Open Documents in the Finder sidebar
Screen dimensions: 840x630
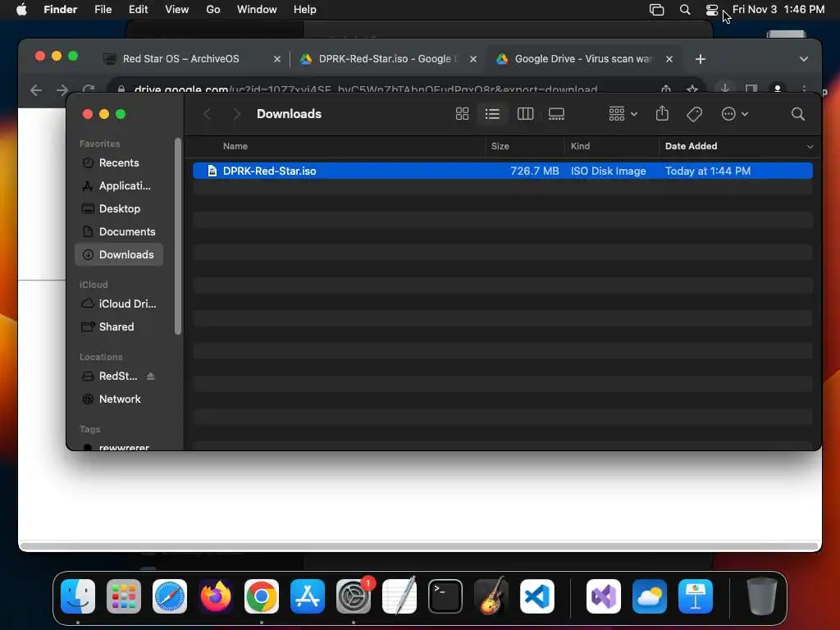click(x=119, y=231)
